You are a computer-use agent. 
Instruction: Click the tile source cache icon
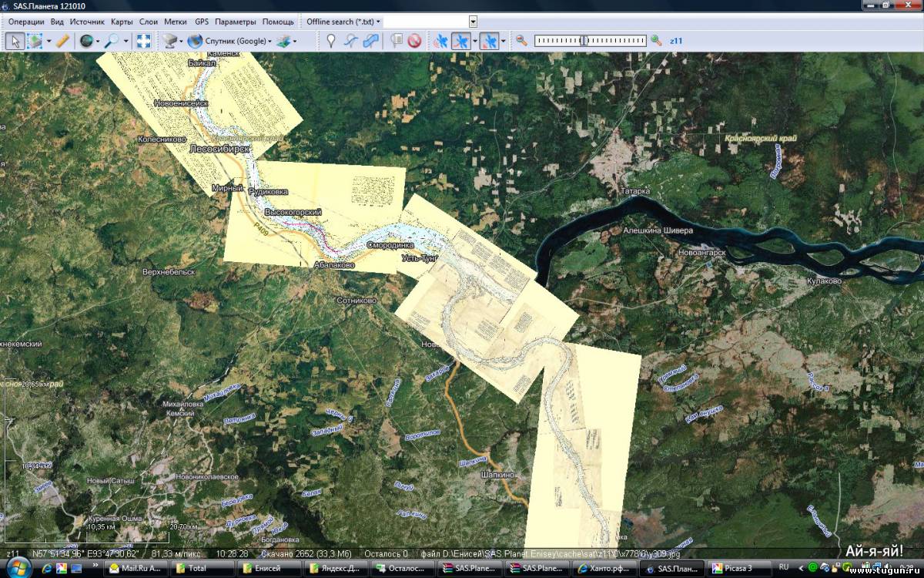click(169, 41)
